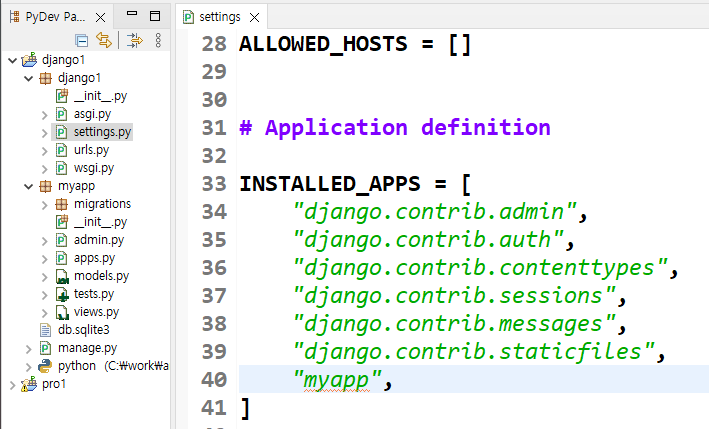Select settings.py in the tree
709x429 pixels.
(x=102, y=132)
